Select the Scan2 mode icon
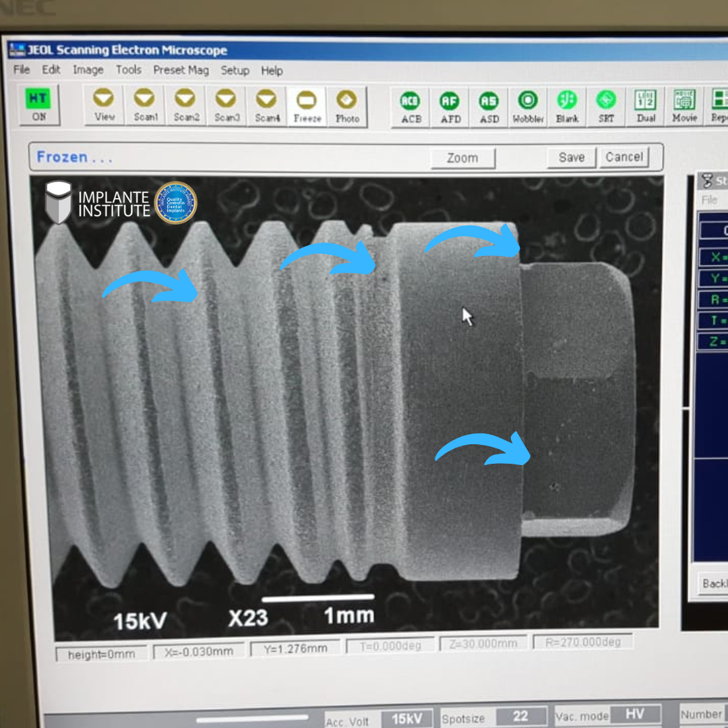Image resolution: width=728 pixels, height=728 pixels. [x=185, y=106]
